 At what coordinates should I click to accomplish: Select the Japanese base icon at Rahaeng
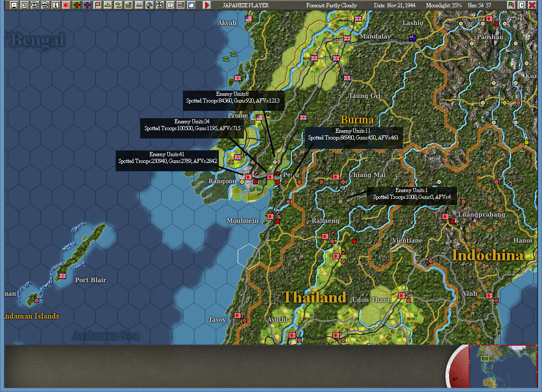point(325,236)
